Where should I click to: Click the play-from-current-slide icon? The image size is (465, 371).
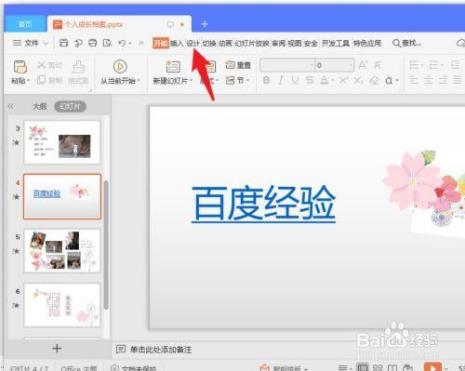pyautogui.click(x=120, y=66)
